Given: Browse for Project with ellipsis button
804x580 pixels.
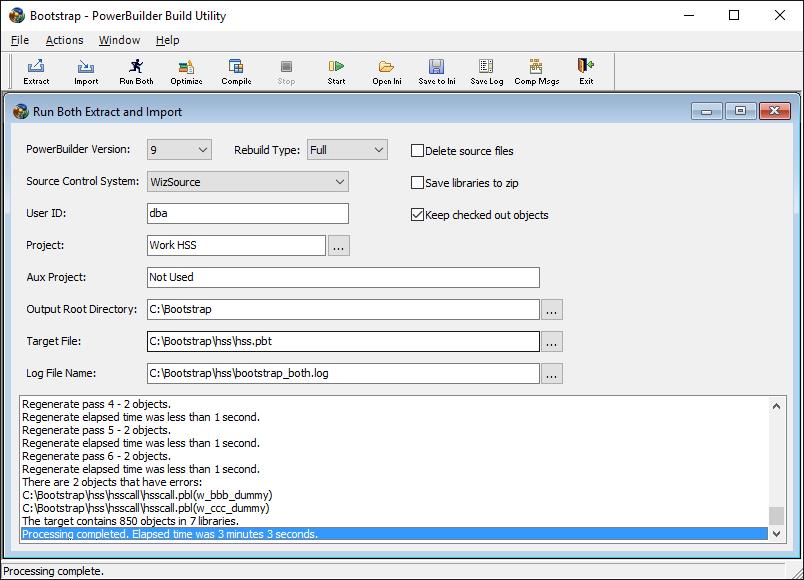Looking at the screenshot, I should coord(338,246).
